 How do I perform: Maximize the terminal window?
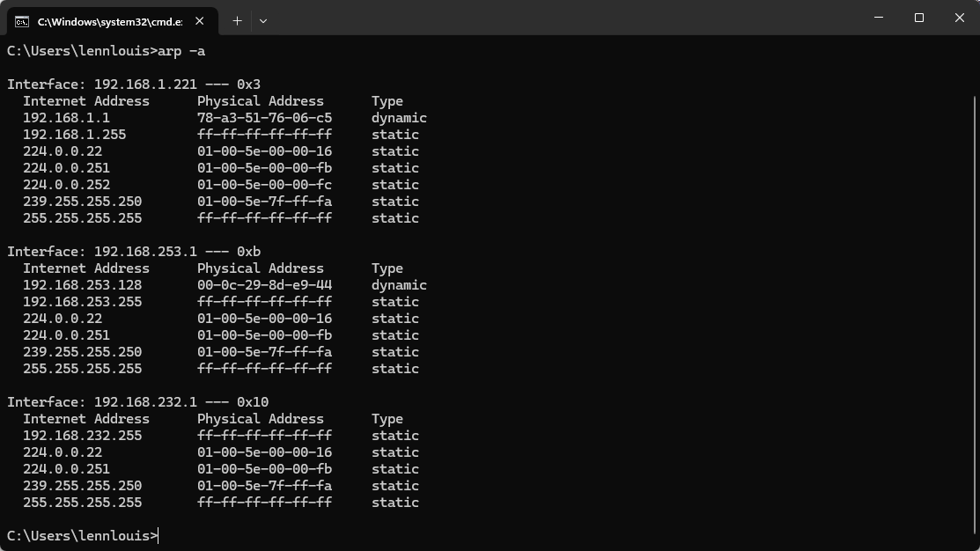coord(918,18)
